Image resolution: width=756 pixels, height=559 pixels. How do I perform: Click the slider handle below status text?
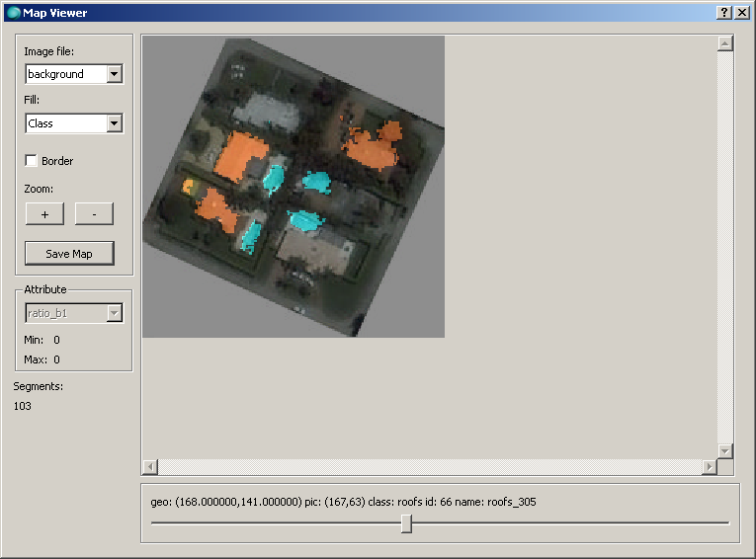406,523
